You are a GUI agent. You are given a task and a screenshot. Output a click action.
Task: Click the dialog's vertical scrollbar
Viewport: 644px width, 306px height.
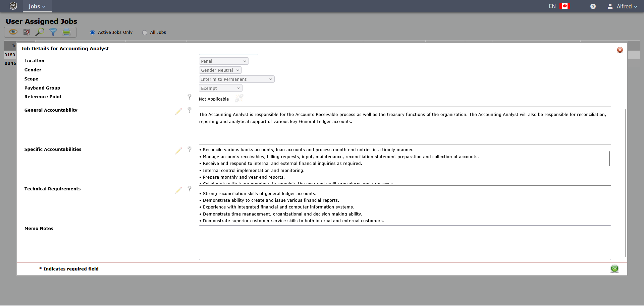625,183
